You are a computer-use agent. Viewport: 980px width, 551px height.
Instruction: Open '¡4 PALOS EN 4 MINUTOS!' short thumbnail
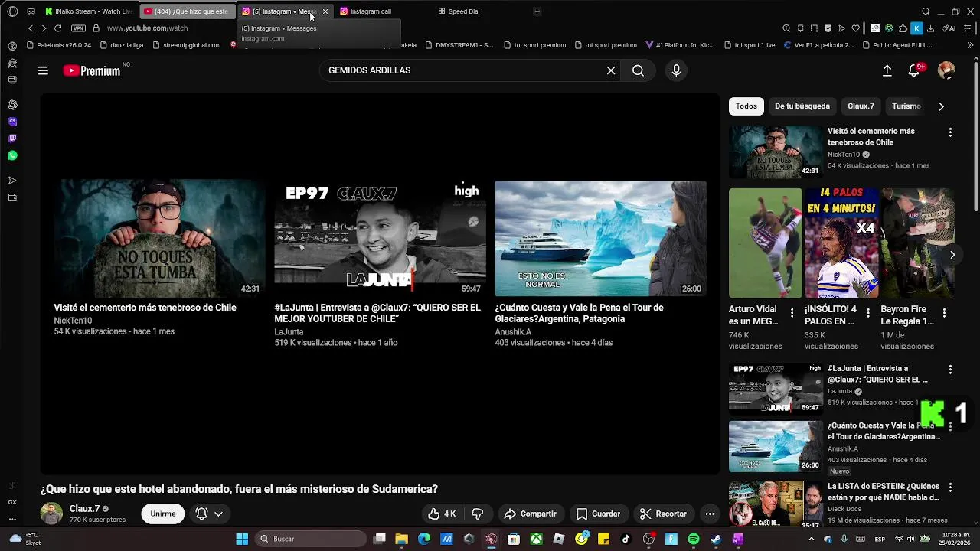pyautogui.click(x=841, y=243)
